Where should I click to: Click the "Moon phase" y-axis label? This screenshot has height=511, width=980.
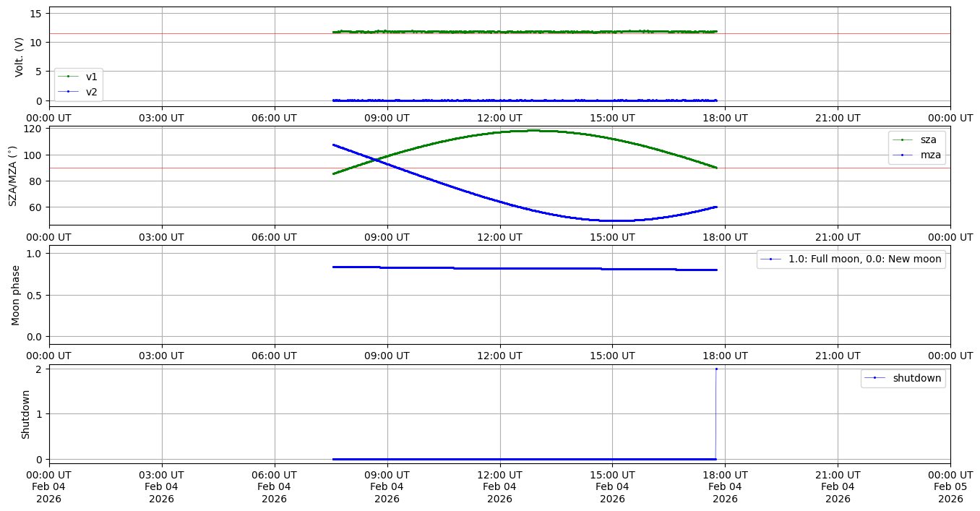coord(15,295)
